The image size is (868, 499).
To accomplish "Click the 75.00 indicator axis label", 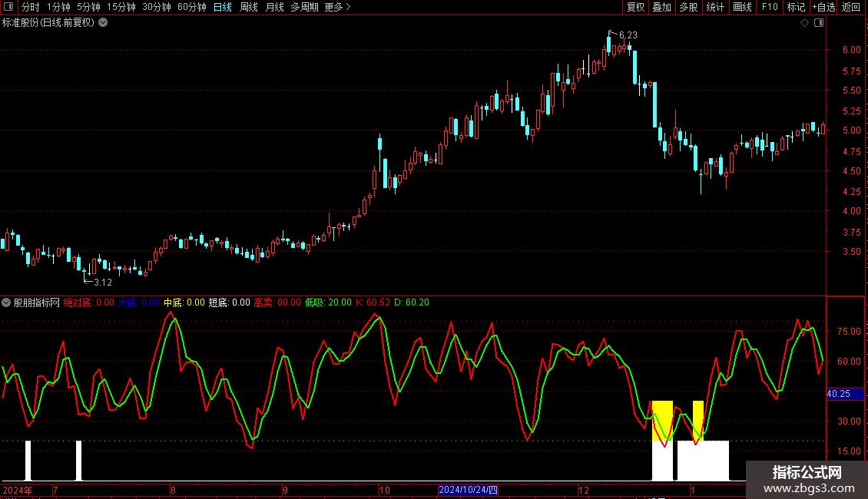I will pyautogui.click(x=849, y=332).
